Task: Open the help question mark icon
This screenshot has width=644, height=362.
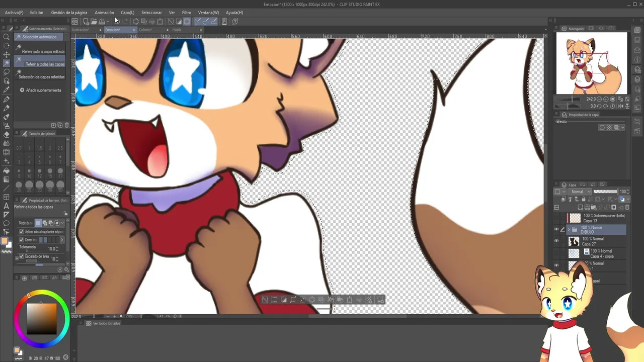Action: coord(235,21)
